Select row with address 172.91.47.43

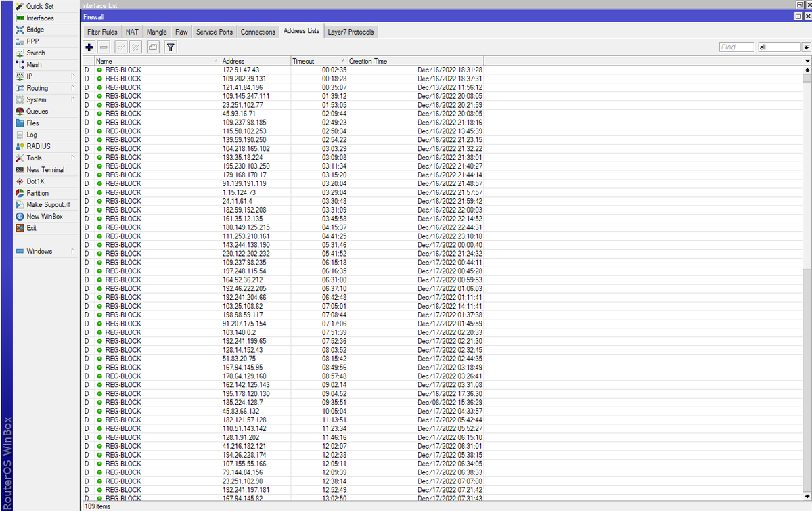click(x=442, y=70)
